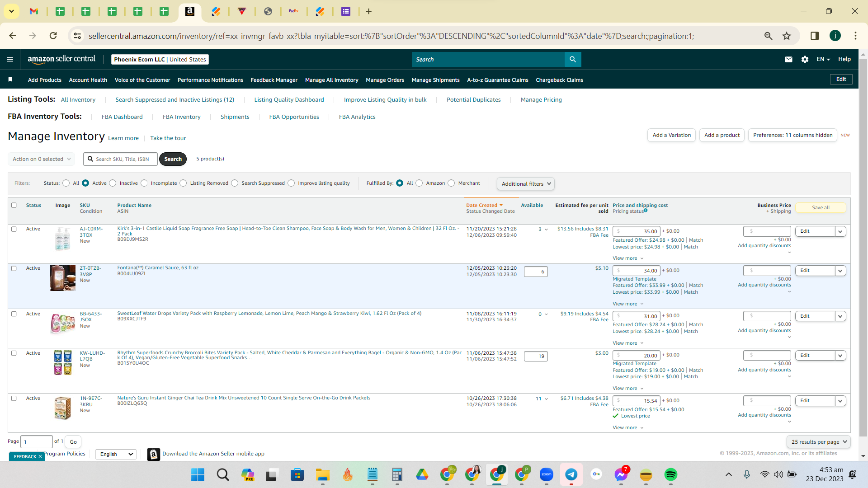Click the SweetLeaf Water Drops product thumbnail
868x488 pixels.
[x=63, y=323]
